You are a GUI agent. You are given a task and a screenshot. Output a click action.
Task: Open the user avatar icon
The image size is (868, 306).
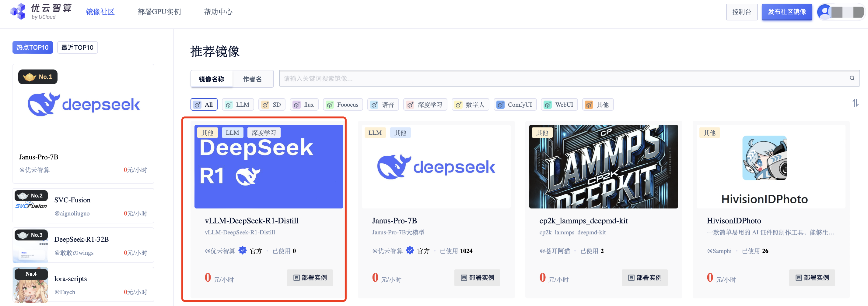pos(824,12)
